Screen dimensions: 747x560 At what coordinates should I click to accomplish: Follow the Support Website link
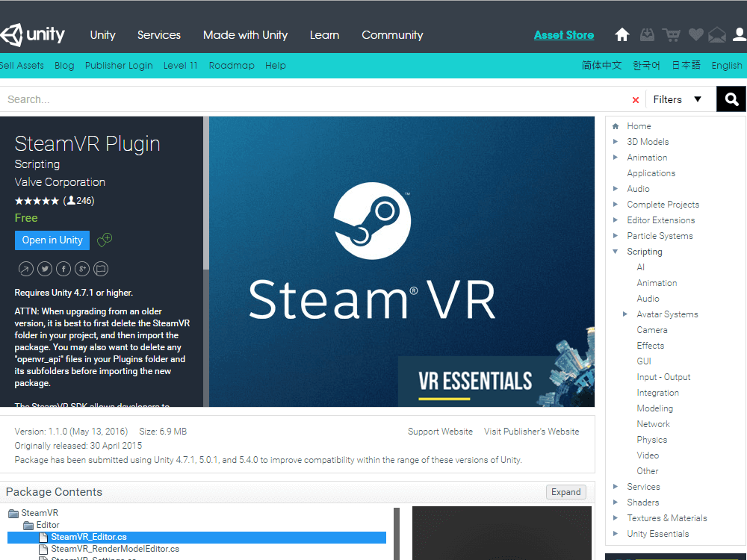coord(440,432)
